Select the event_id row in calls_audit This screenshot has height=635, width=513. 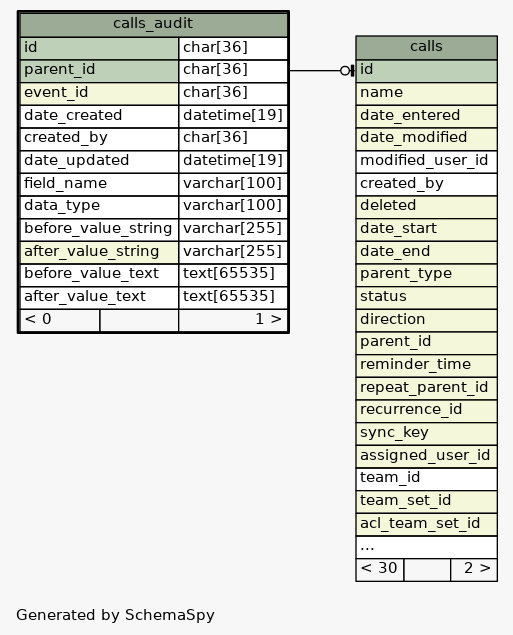[99, 94]
